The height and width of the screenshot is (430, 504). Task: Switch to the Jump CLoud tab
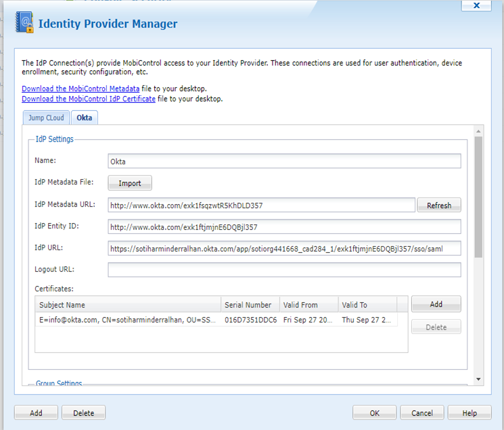(x=46, y=118)
